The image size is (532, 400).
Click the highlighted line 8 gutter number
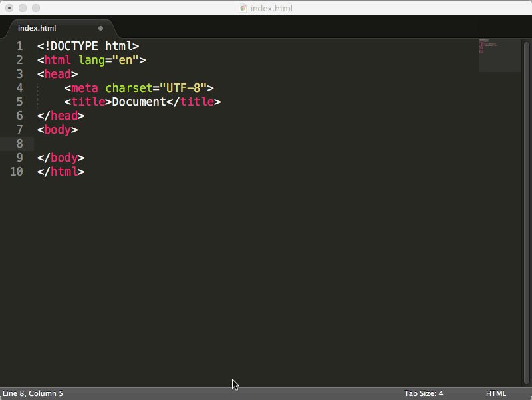point(19,143)
